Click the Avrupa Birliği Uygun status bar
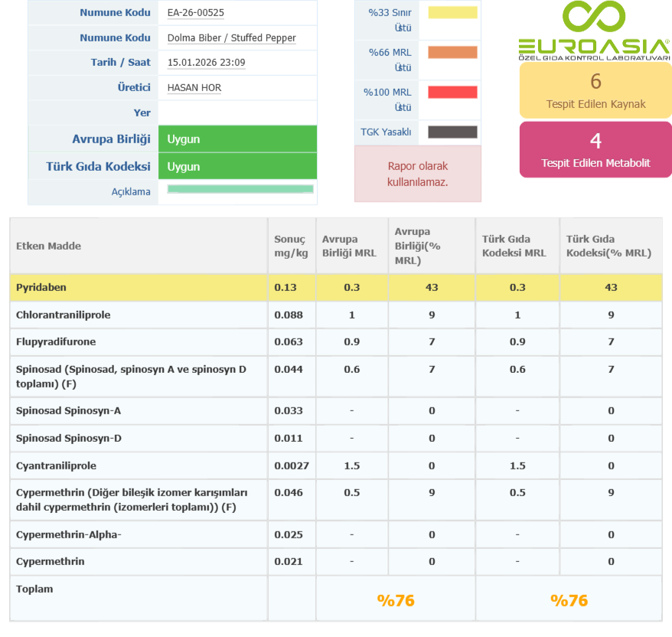The image size is (672, 637). (x=237, y=139)
